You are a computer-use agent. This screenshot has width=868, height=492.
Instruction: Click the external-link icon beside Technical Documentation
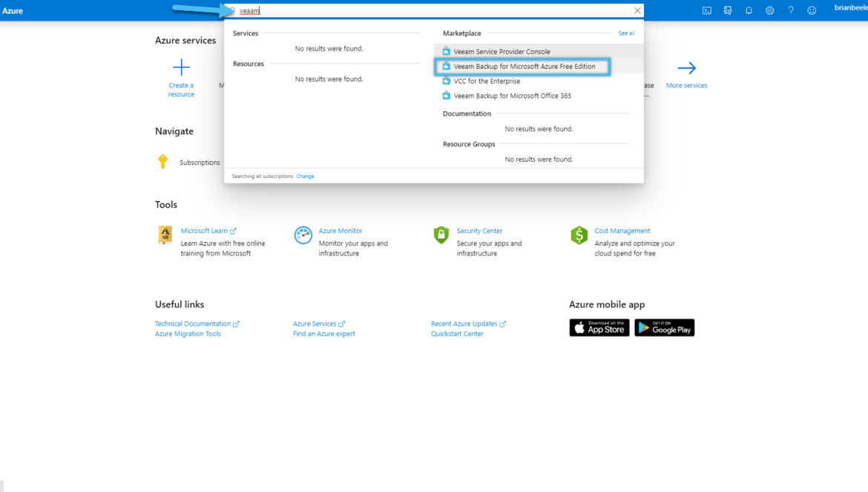[237, 324]
